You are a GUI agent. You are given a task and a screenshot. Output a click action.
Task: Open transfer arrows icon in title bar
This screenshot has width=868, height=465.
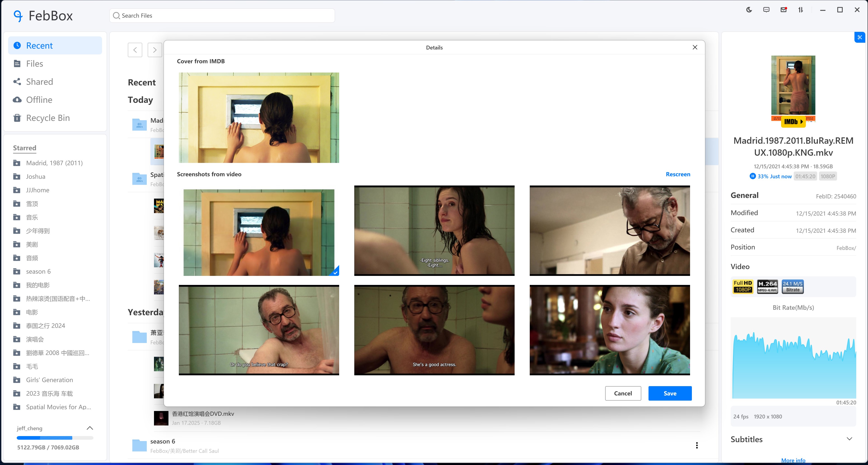pos(801,10)
